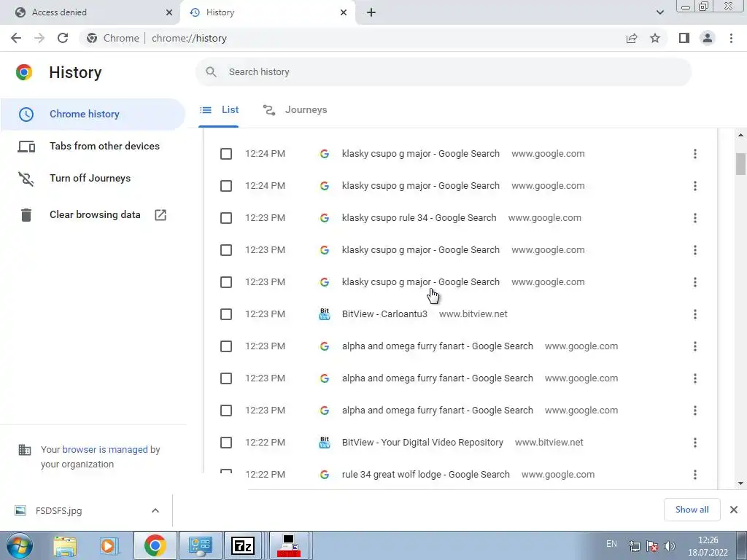Open the BitView - Carloantu3 history link
This screenshot has height=560, width=747.
click(x=384, y=314)
